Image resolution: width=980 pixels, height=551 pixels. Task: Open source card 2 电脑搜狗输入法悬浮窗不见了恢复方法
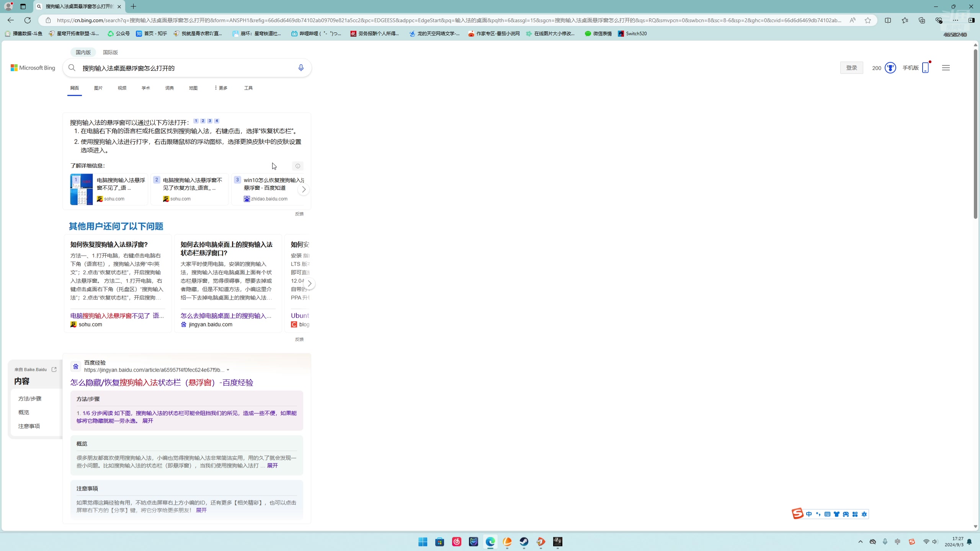189,189
